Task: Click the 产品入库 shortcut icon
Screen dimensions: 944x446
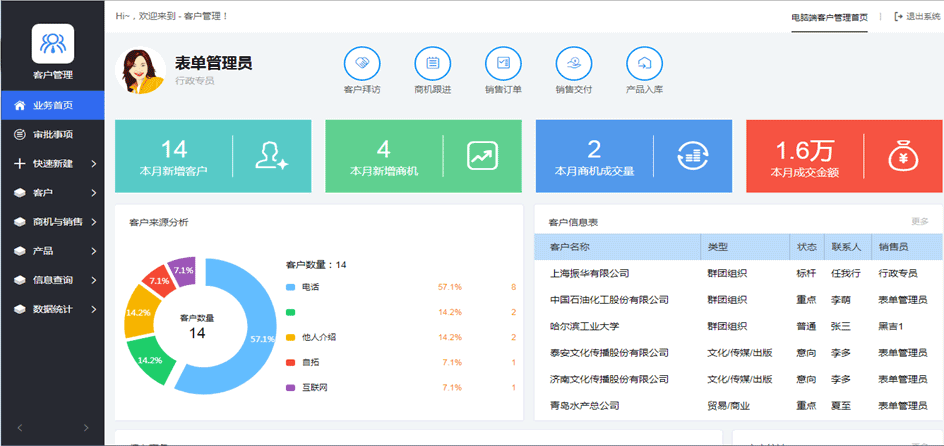Action: pos(644,64)
